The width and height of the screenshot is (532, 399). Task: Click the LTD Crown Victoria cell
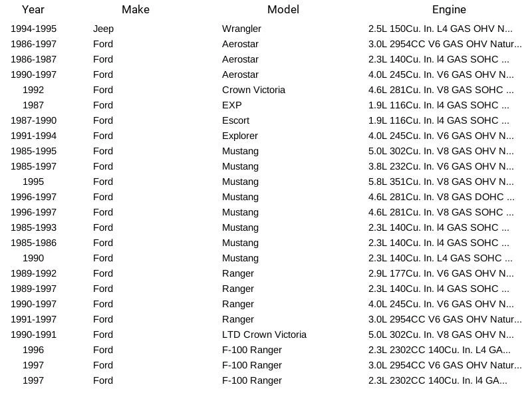tap(264, 334)
